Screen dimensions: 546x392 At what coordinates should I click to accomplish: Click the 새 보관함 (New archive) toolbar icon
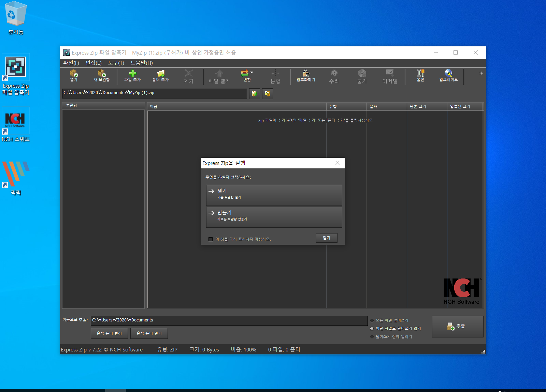[102, 76]
